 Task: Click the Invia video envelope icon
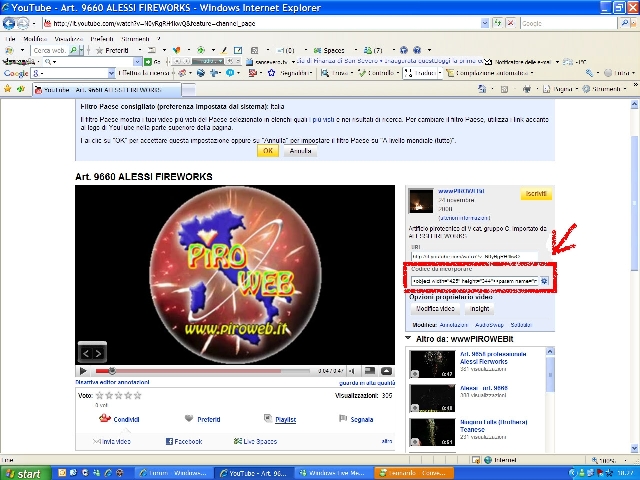tap(96, 441)
